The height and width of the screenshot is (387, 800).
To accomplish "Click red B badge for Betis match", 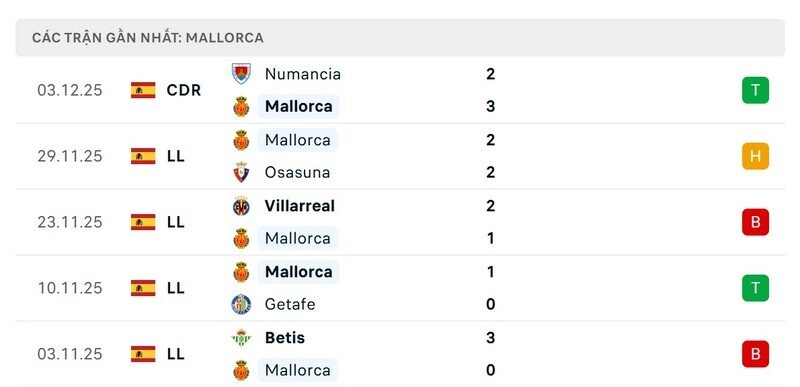I will click(x=755, y=354).
